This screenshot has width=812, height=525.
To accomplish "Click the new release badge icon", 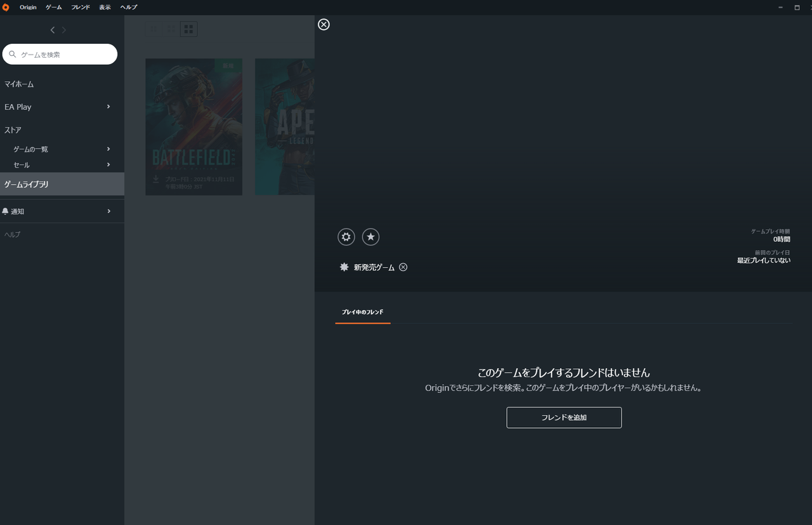I will 344,267.
